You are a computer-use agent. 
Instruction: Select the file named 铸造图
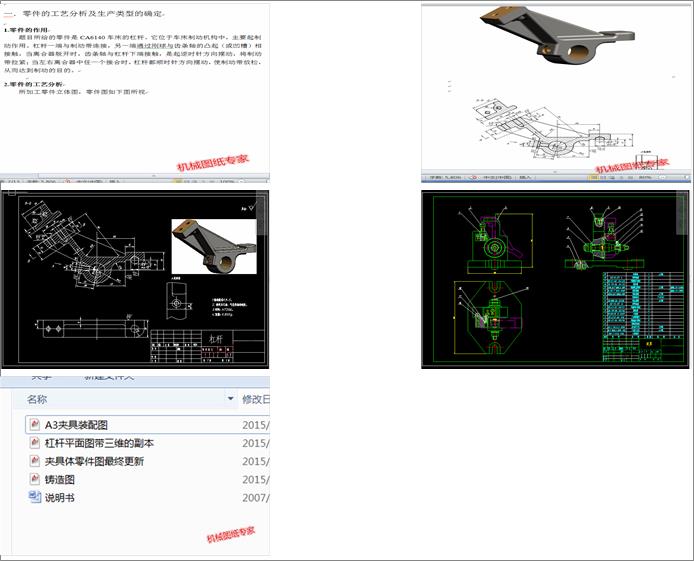60,480
